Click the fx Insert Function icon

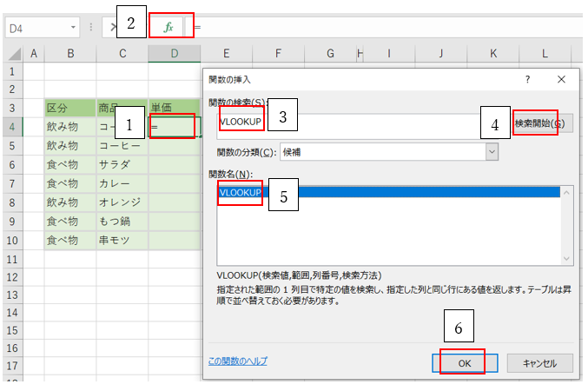coord(169,27)
